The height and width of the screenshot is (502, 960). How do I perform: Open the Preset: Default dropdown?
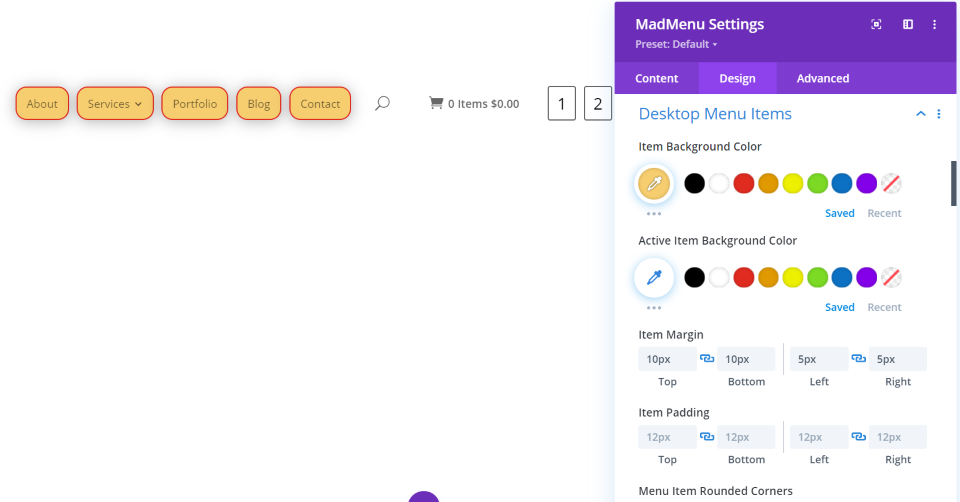tap(676, 44)
